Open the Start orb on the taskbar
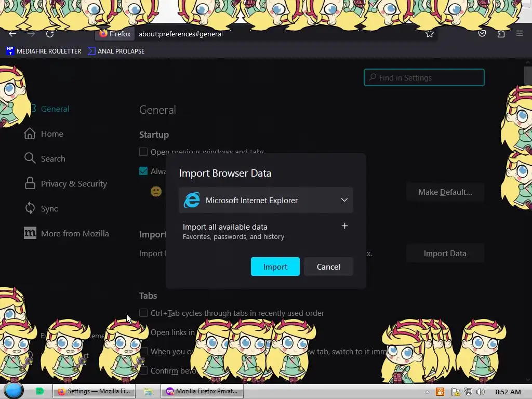532x399 pixels. pos(13,391)
